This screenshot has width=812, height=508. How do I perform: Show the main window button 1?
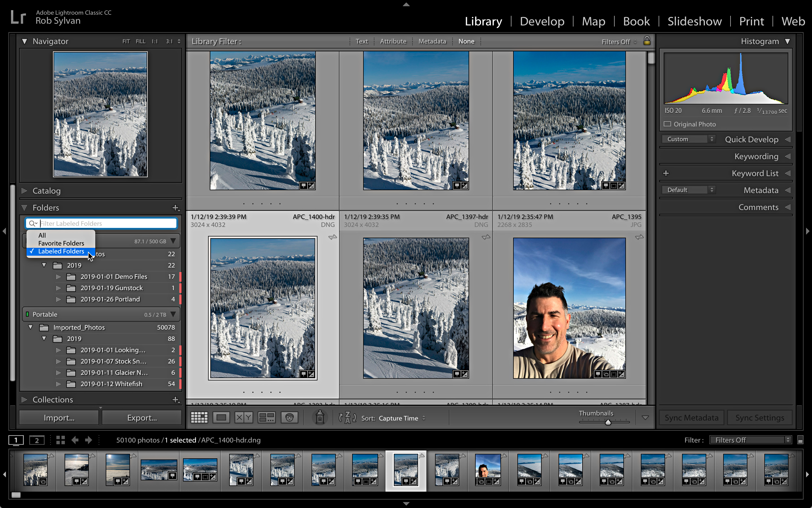[16, 440]
